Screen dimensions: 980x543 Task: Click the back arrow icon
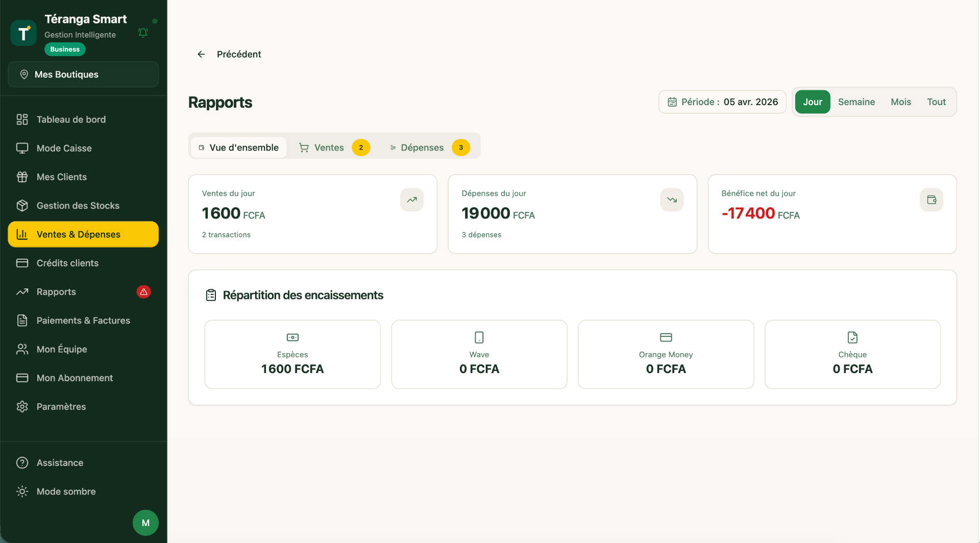201,54
